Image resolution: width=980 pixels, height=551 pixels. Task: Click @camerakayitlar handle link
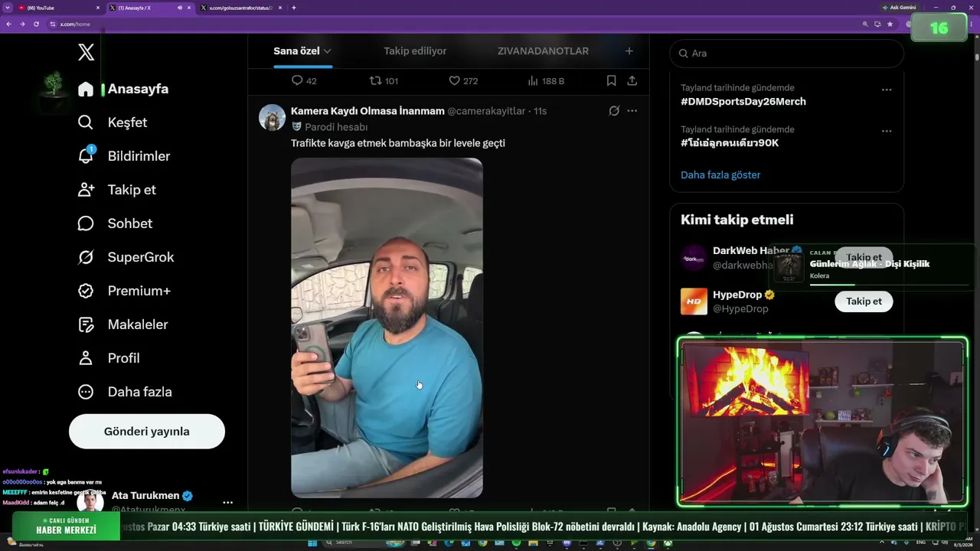click(486, 111)
